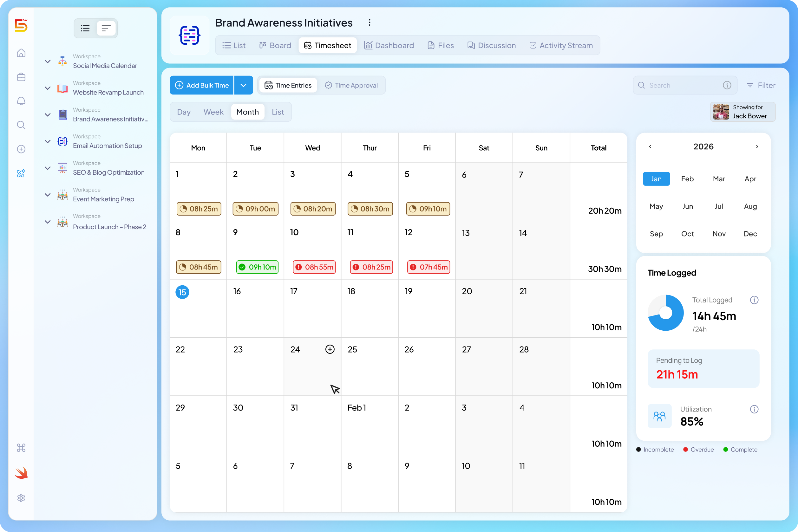
Task: Select Week view toggle
Action: pos(213,112)
